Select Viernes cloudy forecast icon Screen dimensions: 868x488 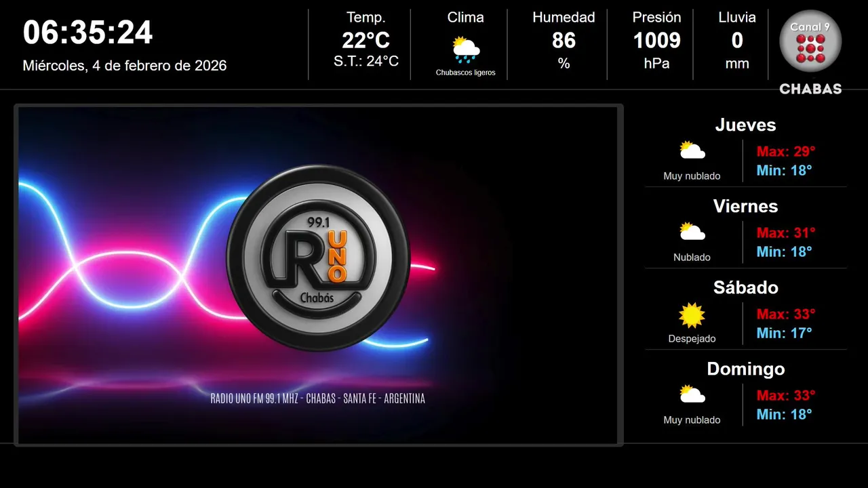692,232
